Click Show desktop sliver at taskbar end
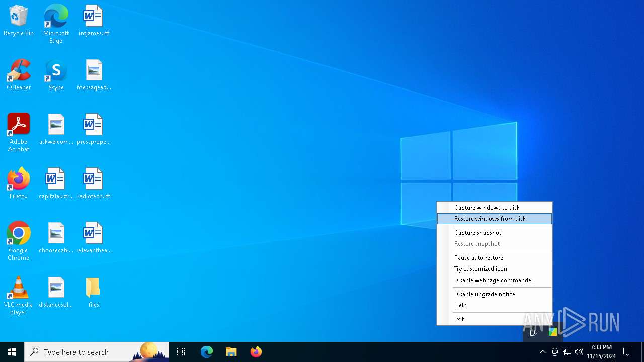Image resolution: width=644 pixels, height=362 pixels. click(x=642, y=352)
